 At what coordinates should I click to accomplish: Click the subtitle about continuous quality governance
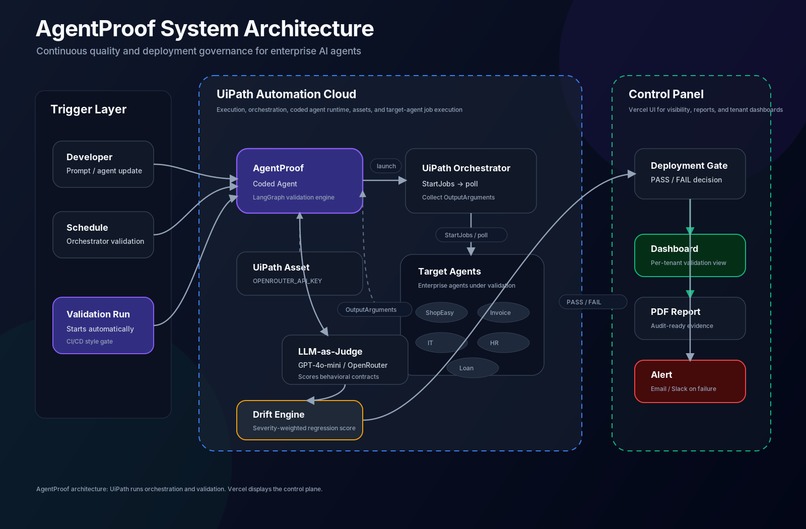(198, 51)
